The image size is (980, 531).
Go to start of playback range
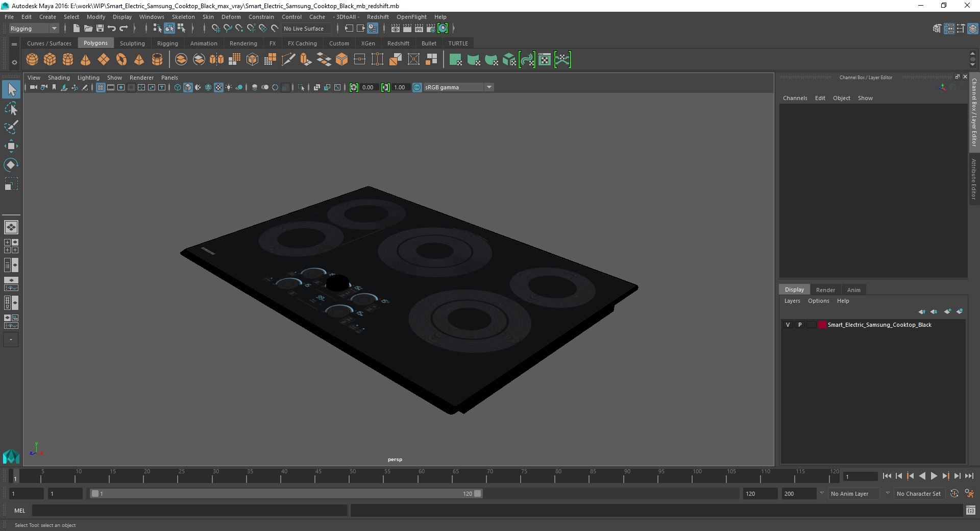point(887,476)
